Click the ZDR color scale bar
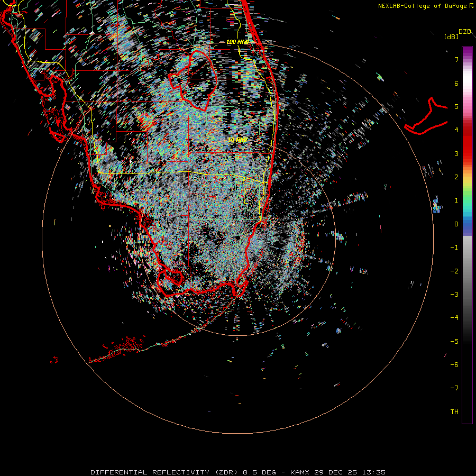The width and height of the screenshot is (476, 476). pos(467,235)
